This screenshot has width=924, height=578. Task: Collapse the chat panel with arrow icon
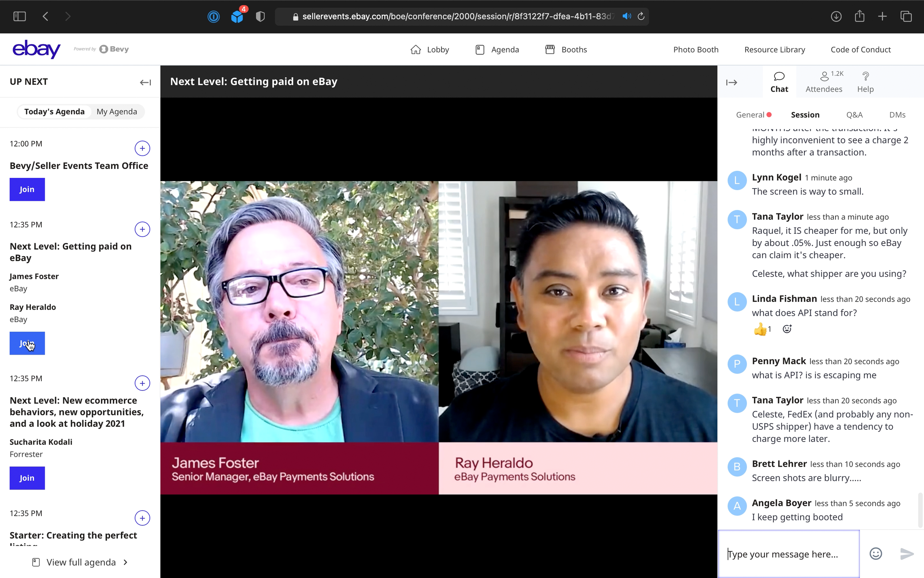point(731,82)
